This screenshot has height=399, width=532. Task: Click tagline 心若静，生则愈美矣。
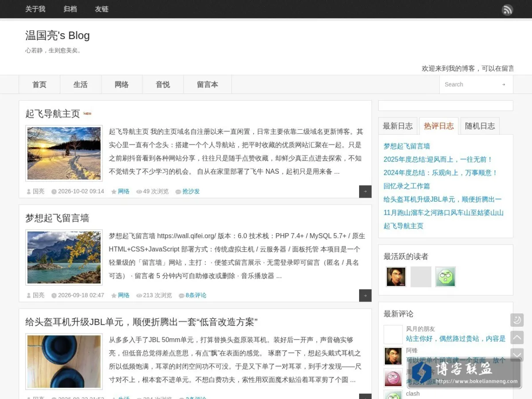[54, 51]
